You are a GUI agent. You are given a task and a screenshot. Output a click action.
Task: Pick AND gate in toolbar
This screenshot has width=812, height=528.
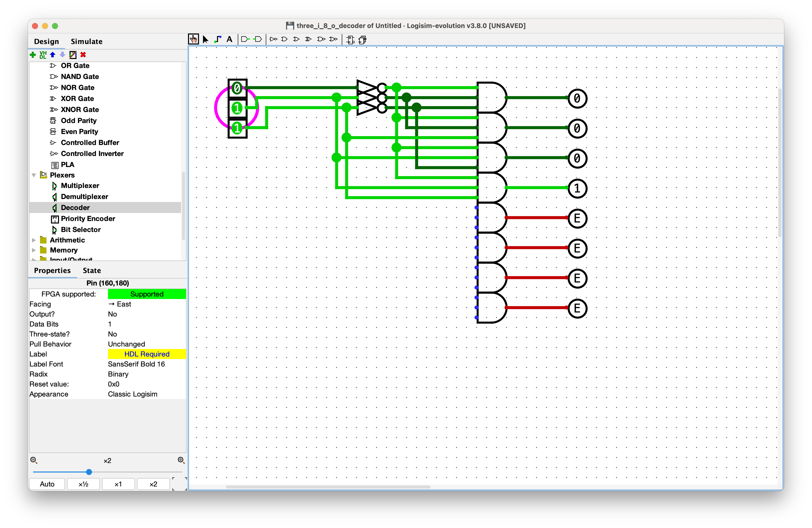click(284, 39)
